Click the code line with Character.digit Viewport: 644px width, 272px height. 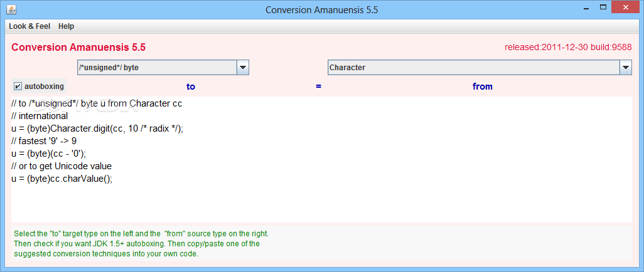[x=97, y=128]
